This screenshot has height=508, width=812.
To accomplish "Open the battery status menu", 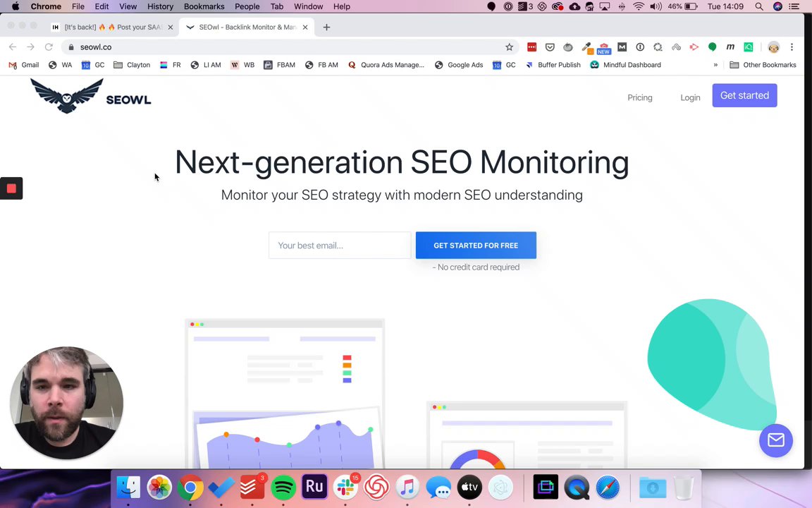I will point(682,7).
